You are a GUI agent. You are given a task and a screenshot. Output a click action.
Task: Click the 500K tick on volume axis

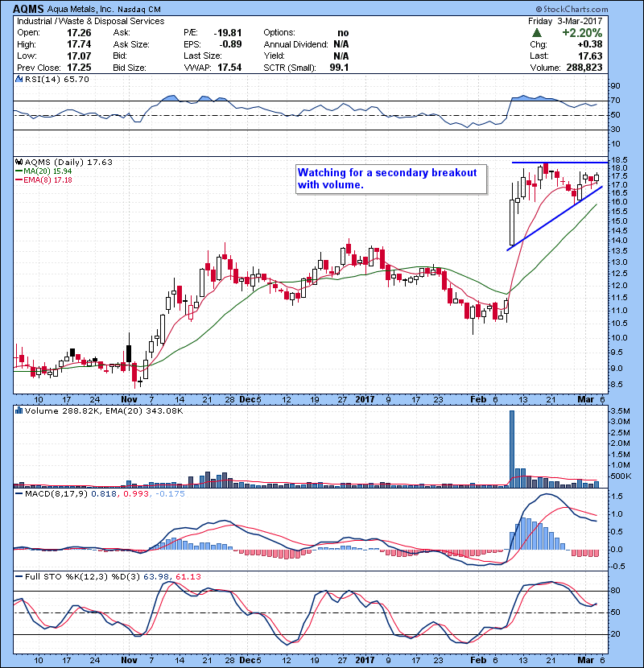pyautogui.click(x=620, y=476)
